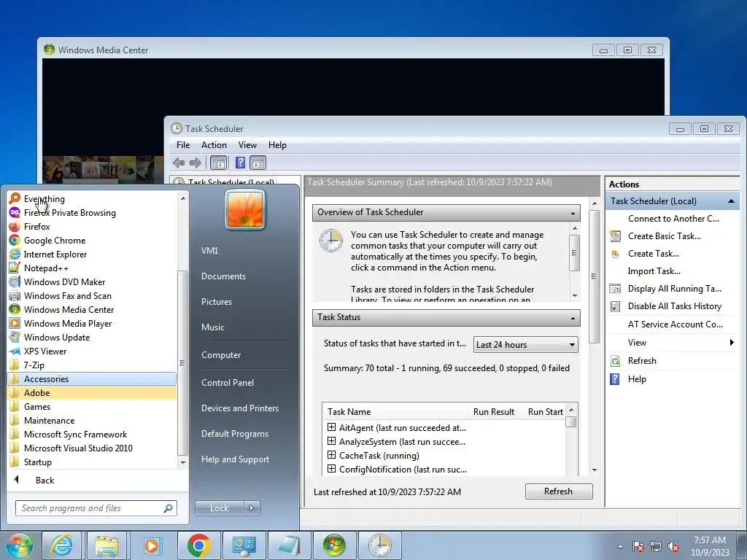Screen dimensions: 747x560
Task: Open the Adobe folder in Start menu
Action: pos(92,392)
